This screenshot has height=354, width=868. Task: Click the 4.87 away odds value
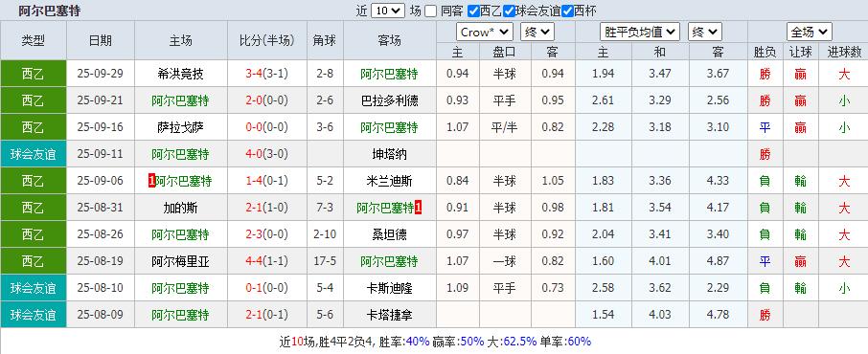click(x=718, y=261)
